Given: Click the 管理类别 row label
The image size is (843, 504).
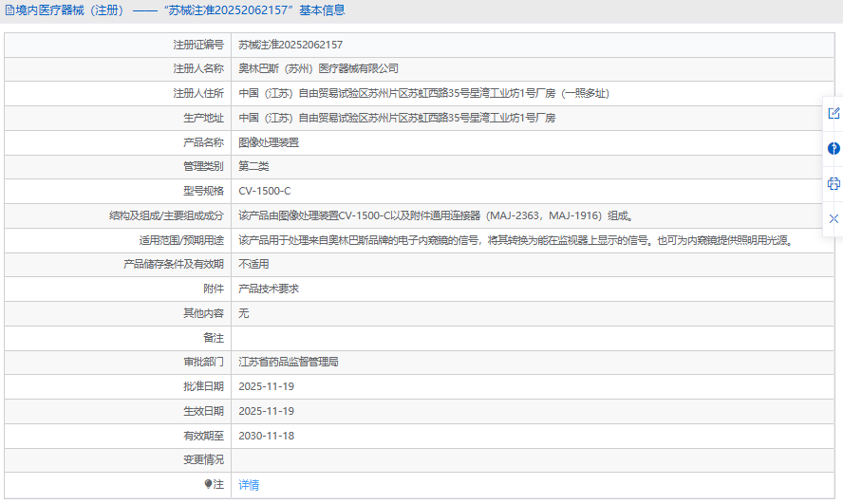Looking at the screenshot, I should [203, 166].
